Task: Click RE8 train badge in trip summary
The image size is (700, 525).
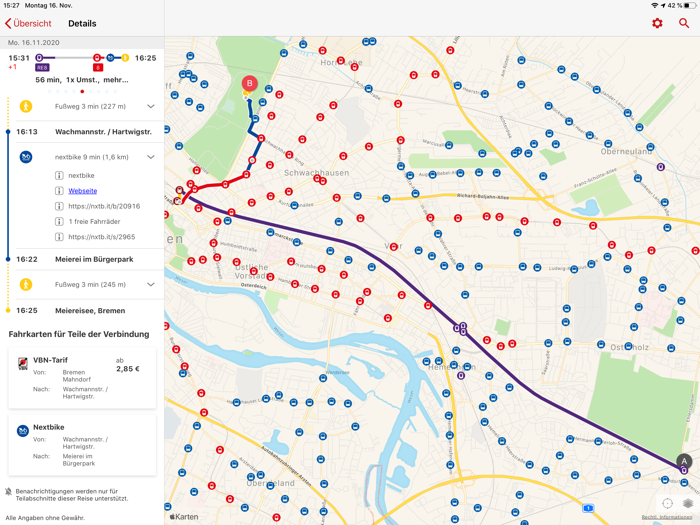Action: (x=42, y=68)
